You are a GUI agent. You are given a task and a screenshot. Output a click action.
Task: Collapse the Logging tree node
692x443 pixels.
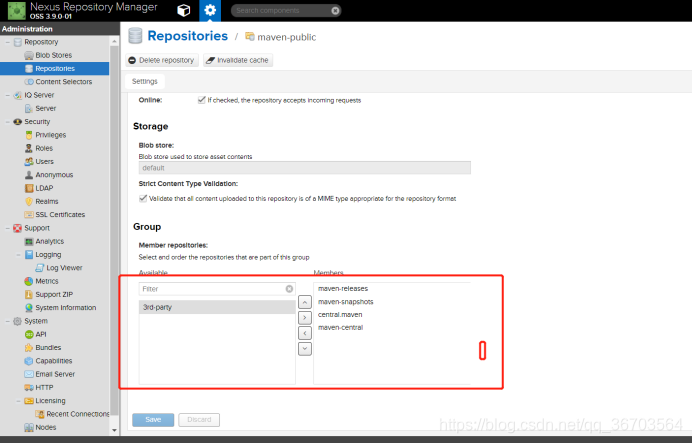(x=18, y=255)
